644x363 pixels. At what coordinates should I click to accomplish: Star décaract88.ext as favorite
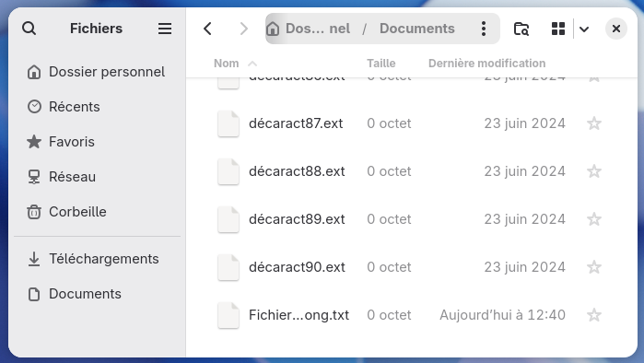coord(594,171)
